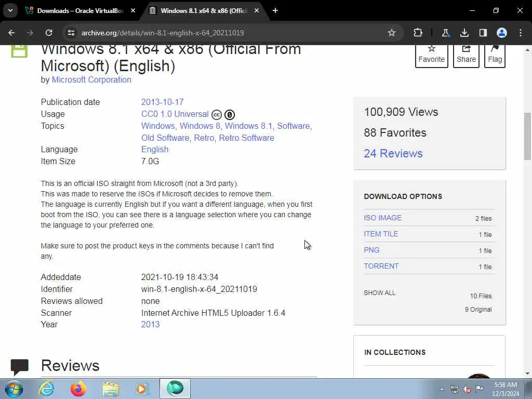Screen dimensions: 532x399
Task: Close the Windows 8.1 archive tab
Action: click(257, 10)
